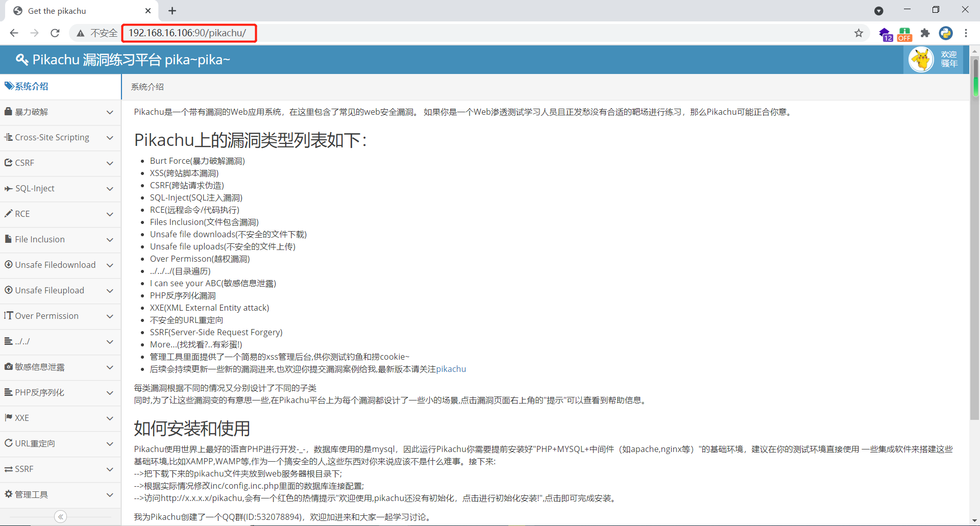Click the upload icon beside Unsafe Fileupload
The width and height of the screenshot is (980, 526).
8,290
